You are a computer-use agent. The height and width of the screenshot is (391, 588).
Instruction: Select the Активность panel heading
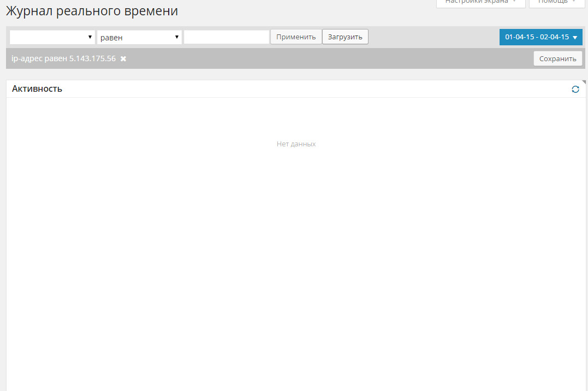37,89
